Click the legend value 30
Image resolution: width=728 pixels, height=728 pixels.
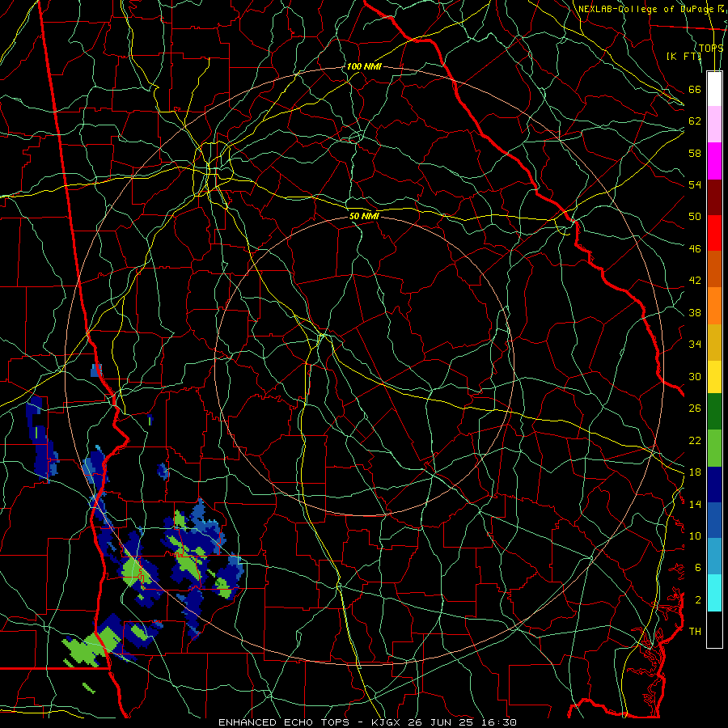(695, 376)
